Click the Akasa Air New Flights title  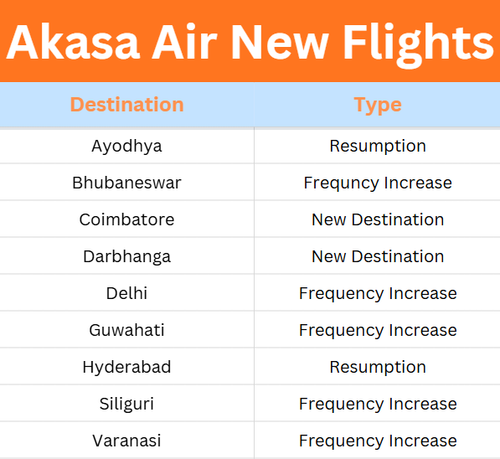[250, 43]
